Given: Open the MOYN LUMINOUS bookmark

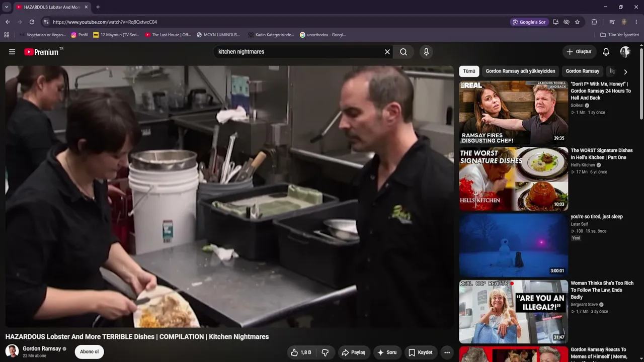Looking at the screenshot, I should [218, 35].
